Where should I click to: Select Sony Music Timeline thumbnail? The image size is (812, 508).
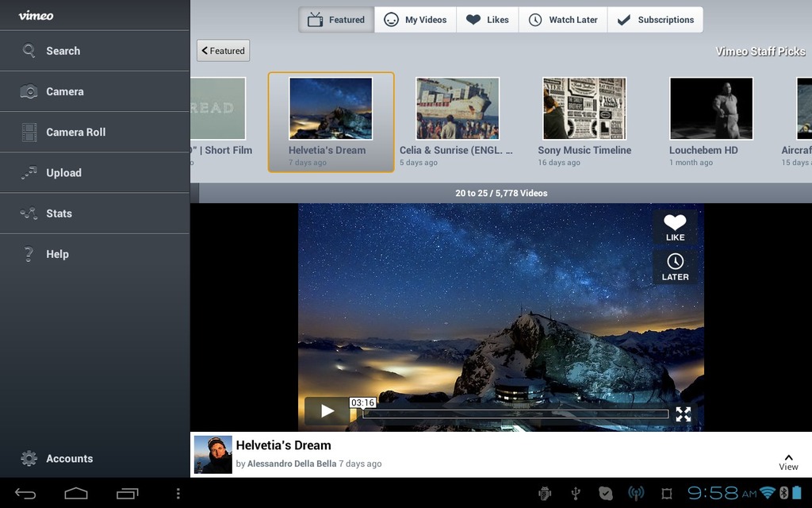(584, 108)
